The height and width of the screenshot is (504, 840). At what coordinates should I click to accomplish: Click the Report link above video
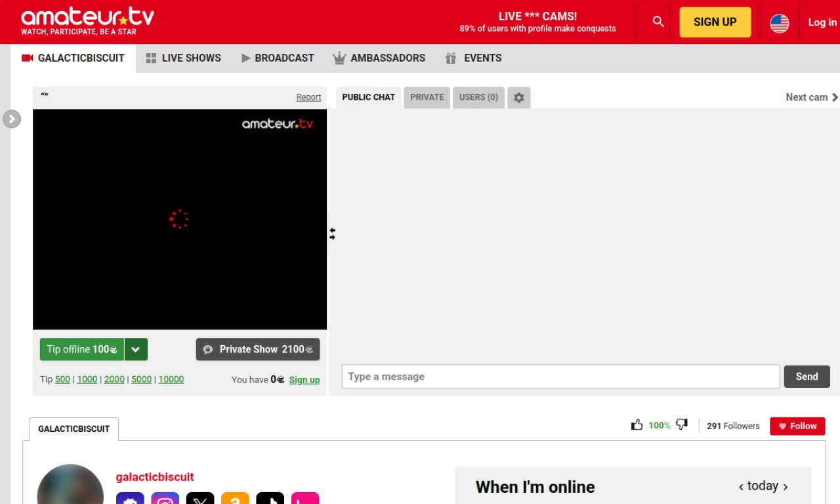tap(308, 97)
